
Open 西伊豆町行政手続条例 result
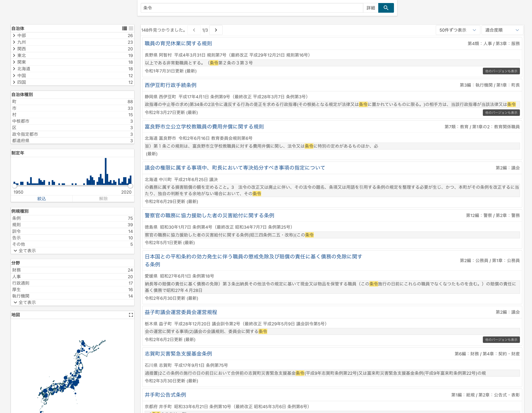click(x=170, y=85)
